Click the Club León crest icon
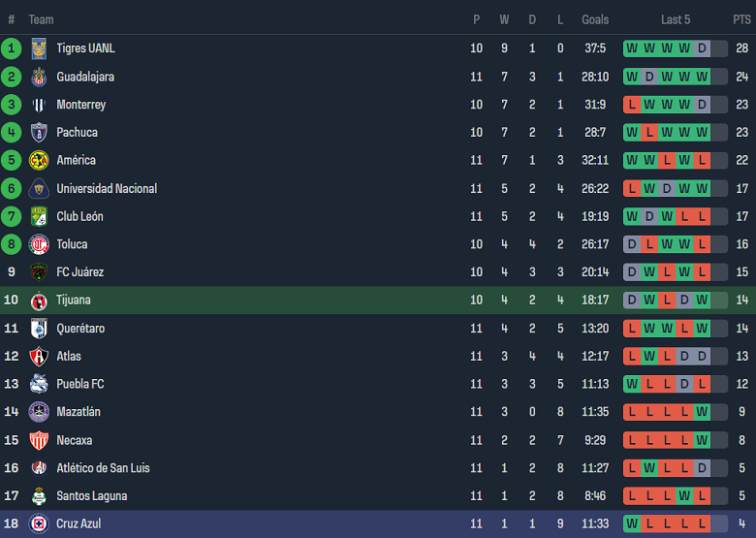The image size is (756, 538). tap(39, 216)
